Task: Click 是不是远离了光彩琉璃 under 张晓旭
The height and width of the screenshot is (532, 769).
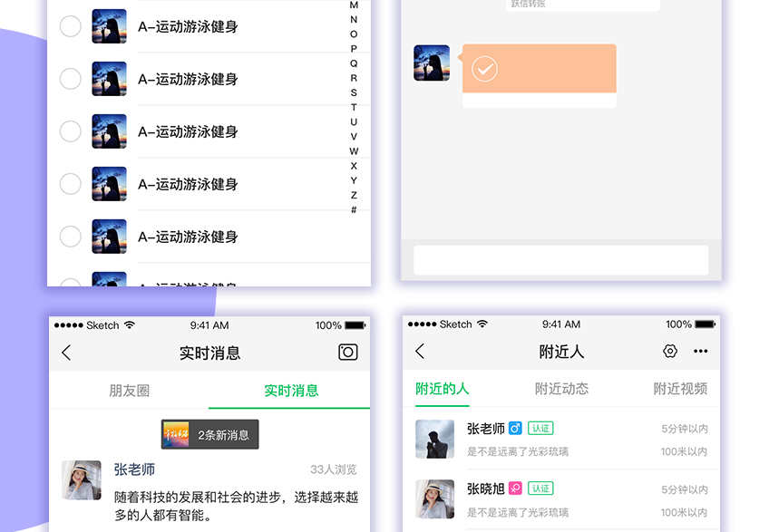Action: click(518, 512)
